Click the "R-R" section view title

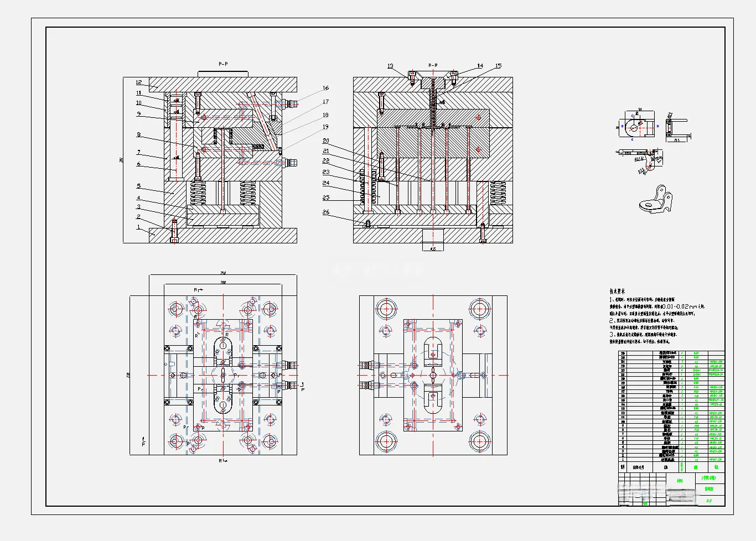point(433,65)
